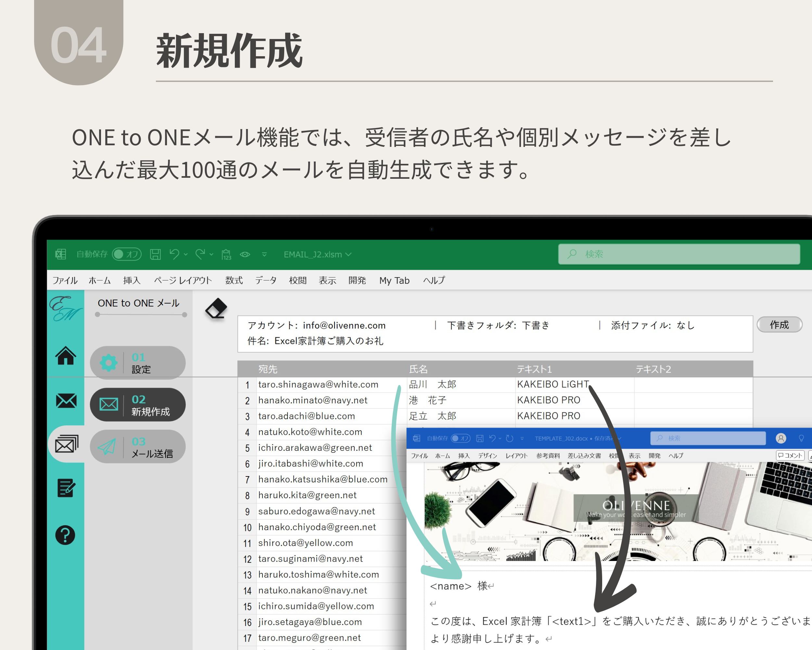The height and width of the screenshot is (650, 812).
Task: Click the single envelope sidebar icon
Action: click(66, 400)
